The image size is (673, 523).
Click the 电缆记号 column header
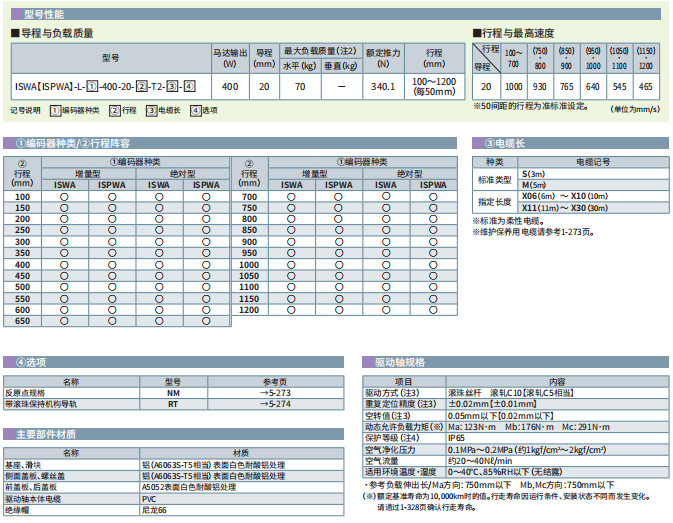pyautogui.click(x=593, y=162)
